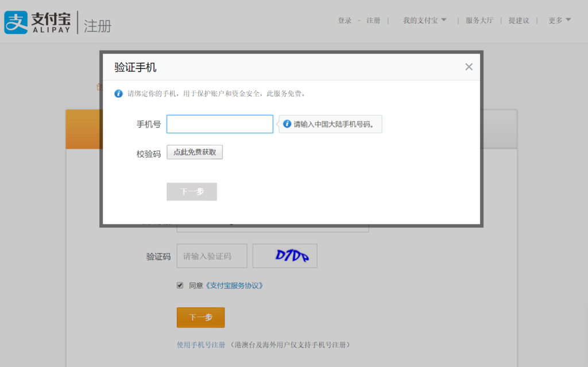This screenshot has height=367, width=588.
Task: Open the 注册 link in the header
Action: click(x=373, y=21)
